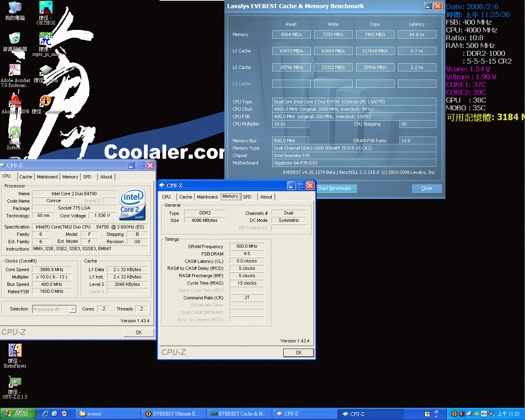The width and height of the screenshot is (525, 420).
Task: Open About tab in front CPU-Z window
Action: [x=266, y=197]
